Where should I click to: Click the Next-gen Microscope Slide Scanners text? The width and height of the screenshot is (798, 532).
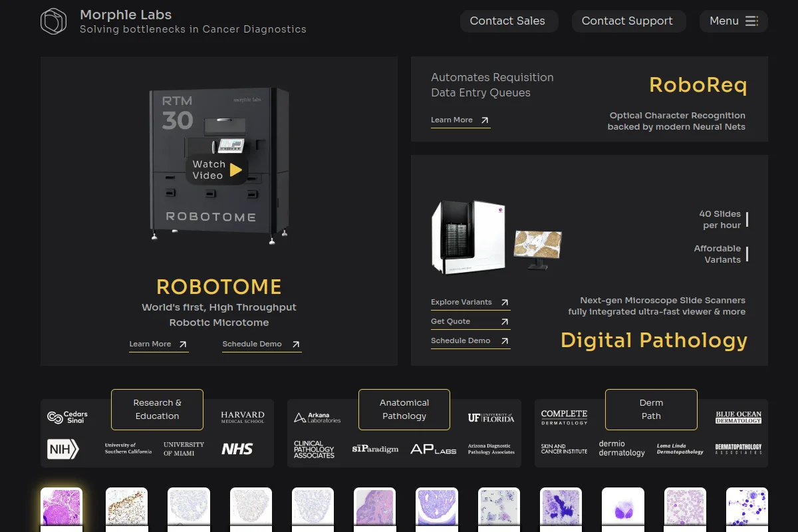(x=656, y=306)
